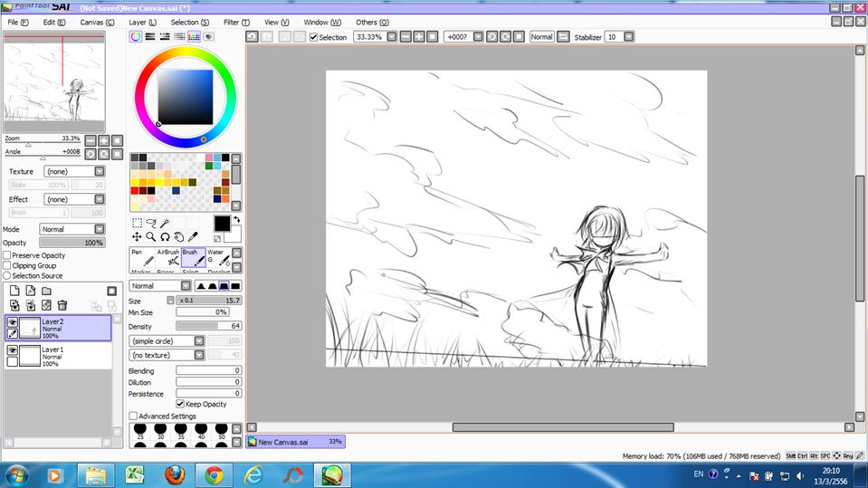The height and width of the screenshot is (488, 868).
Task: Toggle the Swatches panel icon
Action: pos(194,36)
